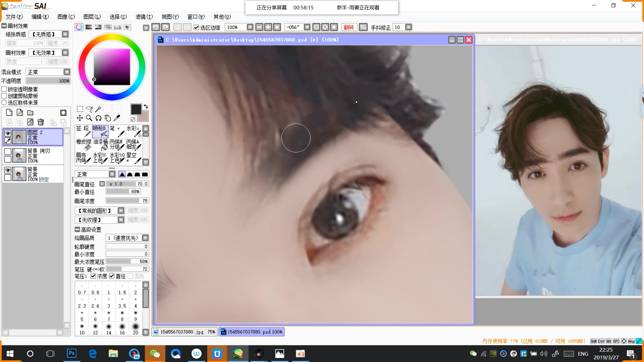Create a new layer set folder
Viewport: 644px width, 362px height.
[30, 113]
